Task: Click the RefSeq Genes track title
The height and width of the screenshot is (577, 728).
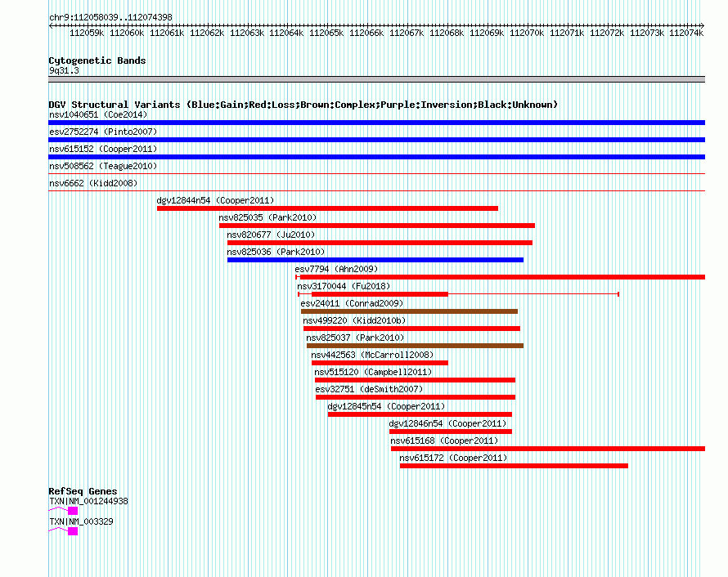Action: click(83, 491)
